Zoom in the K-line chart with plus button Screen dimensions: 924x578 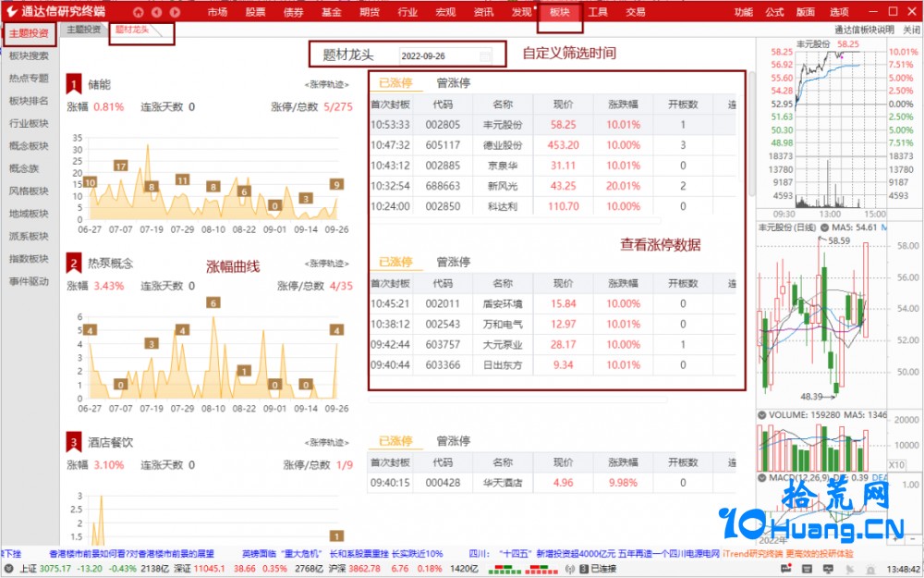pos(896,538)
